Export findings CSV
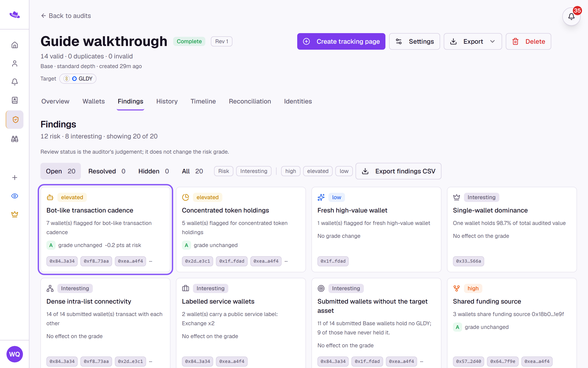The width and height of the screenshot is (588, 368). pyautogui.click(x=398, y=171)
